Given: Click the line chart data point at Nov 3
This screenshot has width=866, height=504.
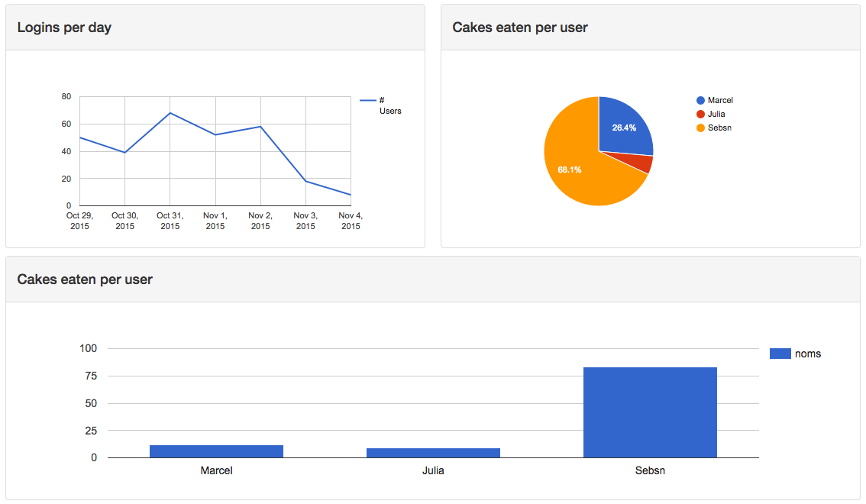Looking at the screenshot, I should click(x=305, y=181).
